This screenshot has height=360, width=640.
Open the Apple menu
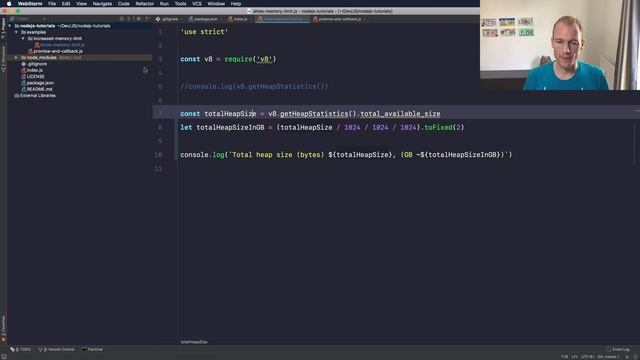pyautogui.click(x=9, y=4)
